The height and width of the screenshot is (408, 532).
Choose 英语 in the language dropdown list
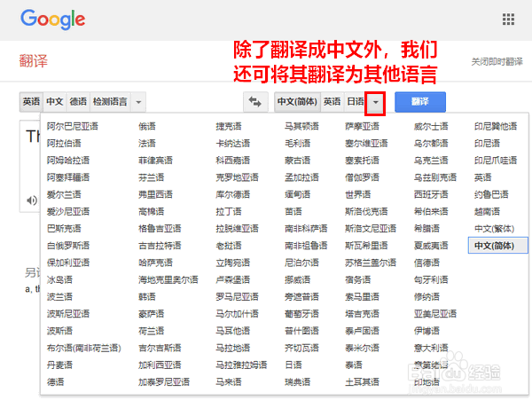[483, 177]
